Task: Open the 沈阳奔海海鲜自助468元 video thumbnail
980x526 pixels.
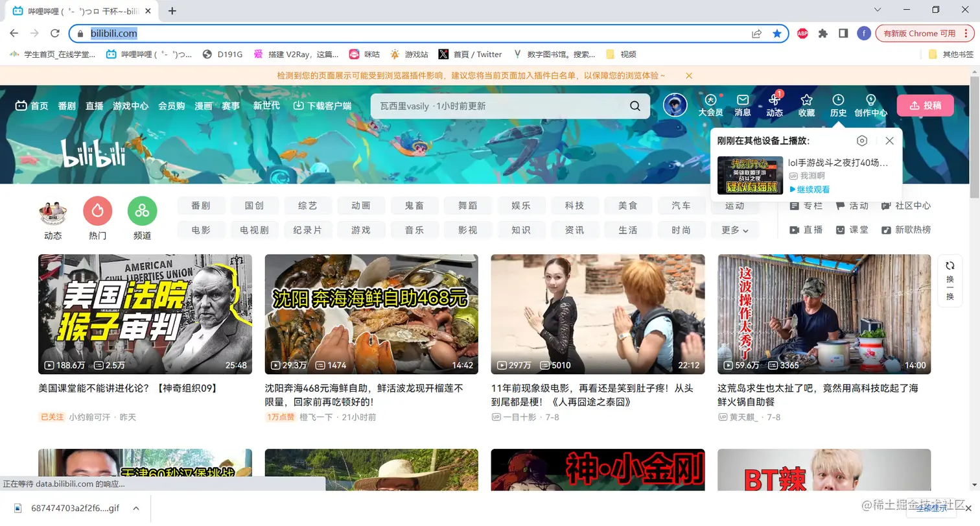Action: coord(371,315)
